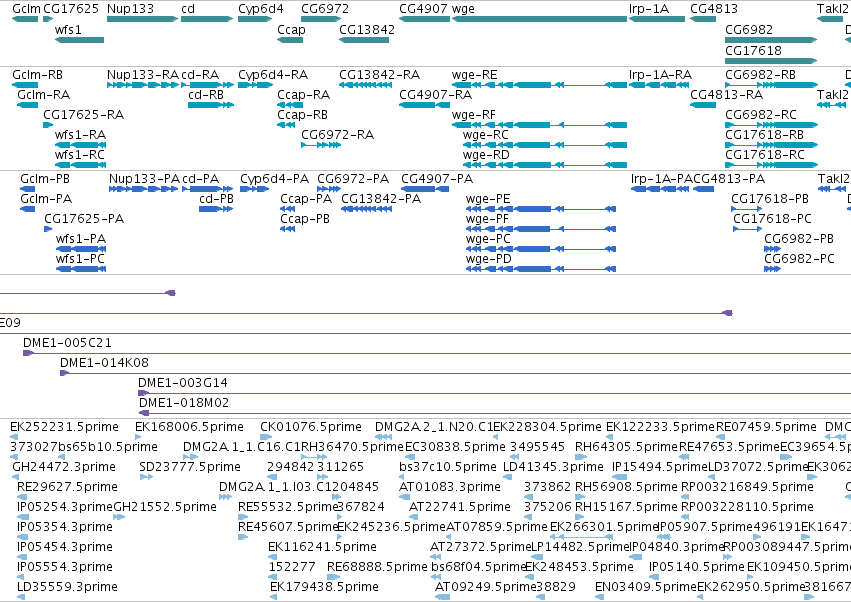The image size is (851, 602).
Task: Select the Irp-1A-PA coding sequence
Action: (660, 189)
